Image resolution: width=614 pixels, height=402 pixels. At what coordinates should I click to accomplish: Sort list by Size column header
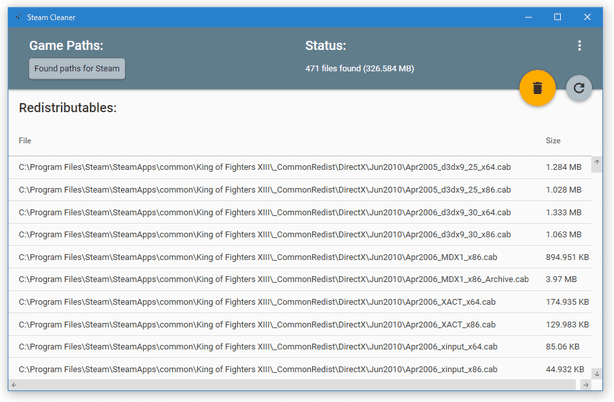[x=553, y=141]
